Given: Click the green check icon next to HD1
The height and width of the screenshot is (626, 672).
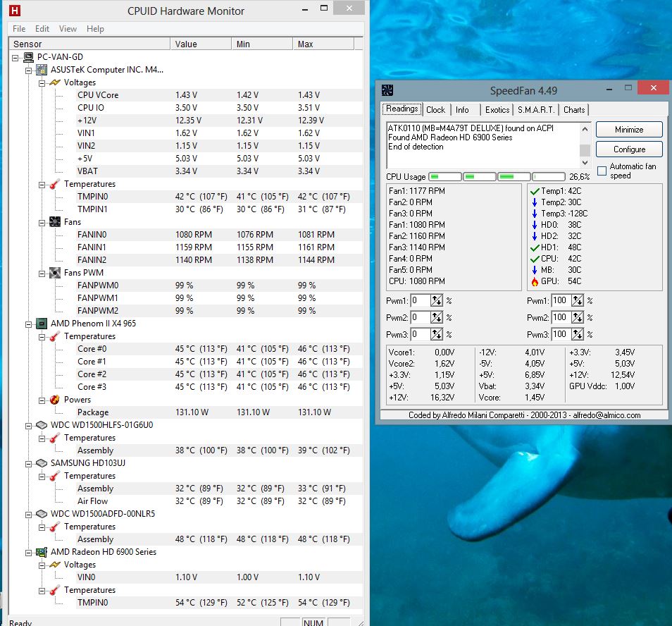Looking at the screenshot, I should [535, 247].
